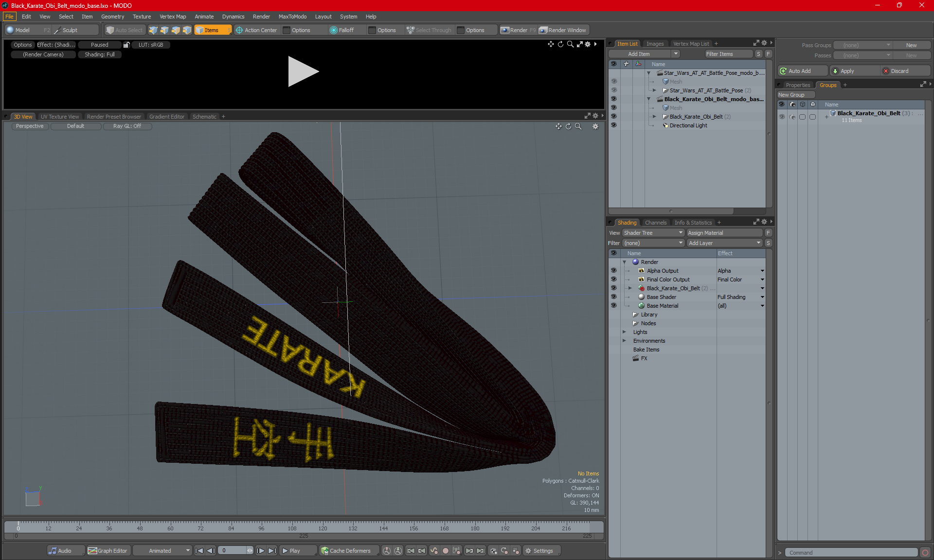Select Vertices selection mode icon
This screenshot has width=934, height=560.
click(153, 30)
